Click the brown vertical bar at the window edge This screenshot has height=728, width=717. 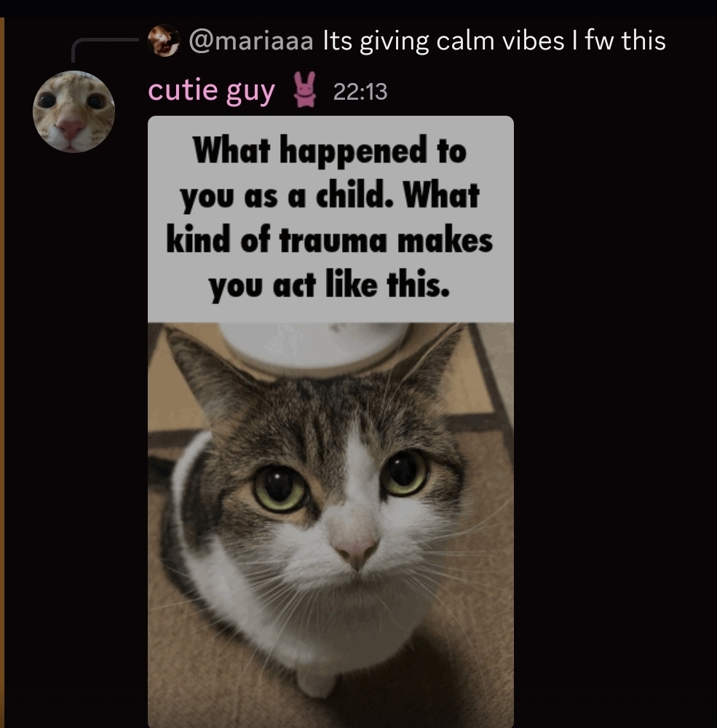(x=2, y=372)
